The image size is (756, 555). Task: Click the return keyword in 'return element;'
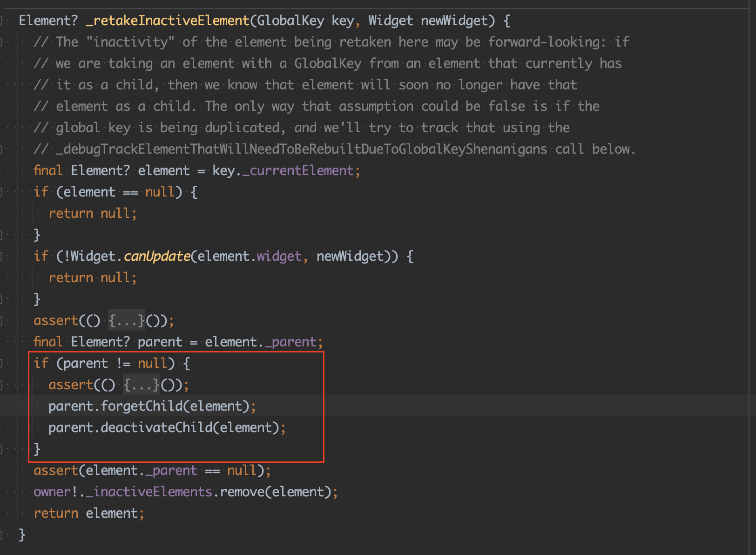click(56, 513)
